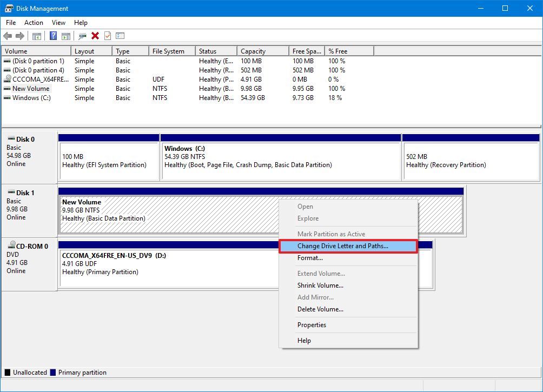Toggle the console tree pane icon

[x=37, y=36]
